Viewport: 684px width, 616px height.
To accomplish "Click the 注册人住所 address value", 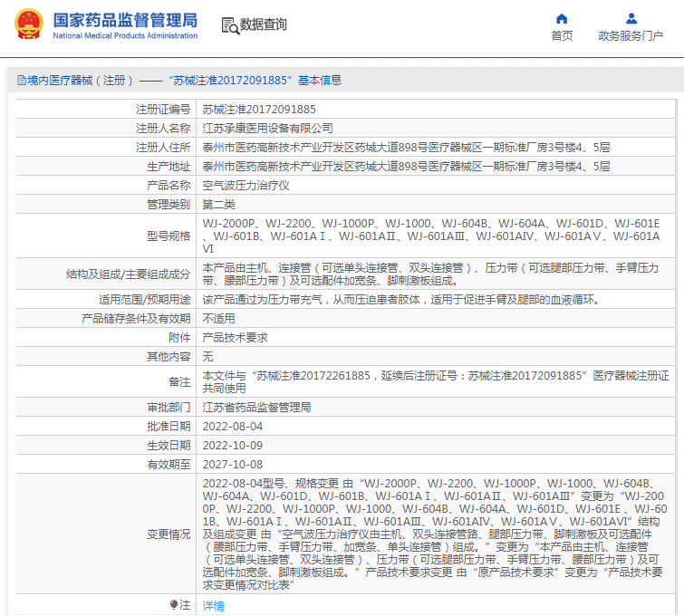I will (x=406, y=148).
